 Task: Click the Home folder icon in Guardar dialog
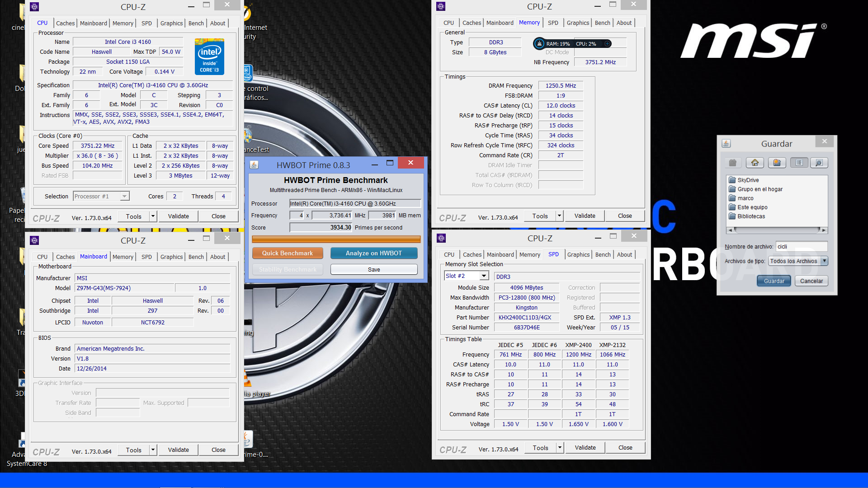coord(755,163)
